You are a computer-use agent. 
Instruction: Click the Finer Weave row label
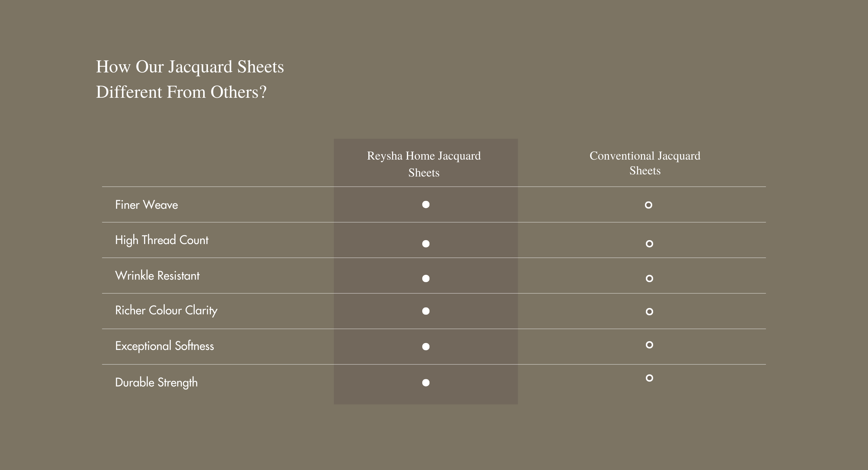pyautogui.click(x=146, y=205)
